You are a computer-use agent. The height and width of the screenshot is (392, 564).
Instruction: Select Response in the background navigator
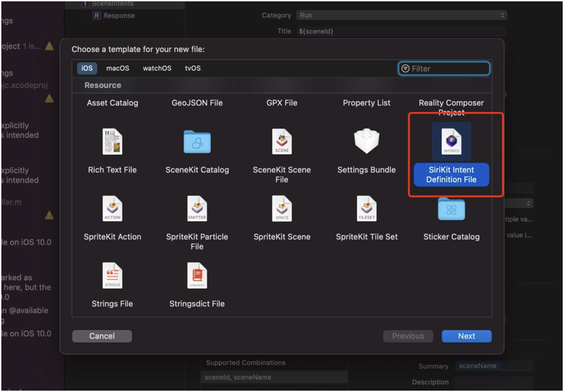119,16
